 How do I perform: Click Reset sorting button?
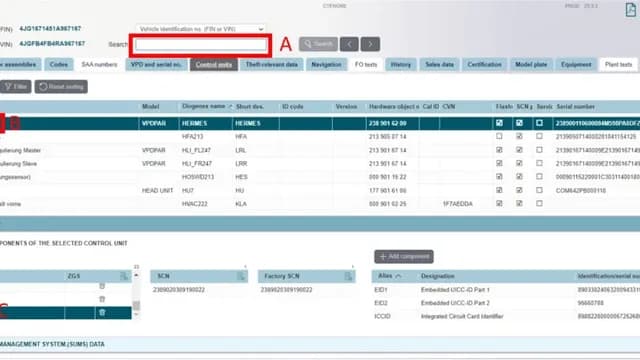[61, 87]
